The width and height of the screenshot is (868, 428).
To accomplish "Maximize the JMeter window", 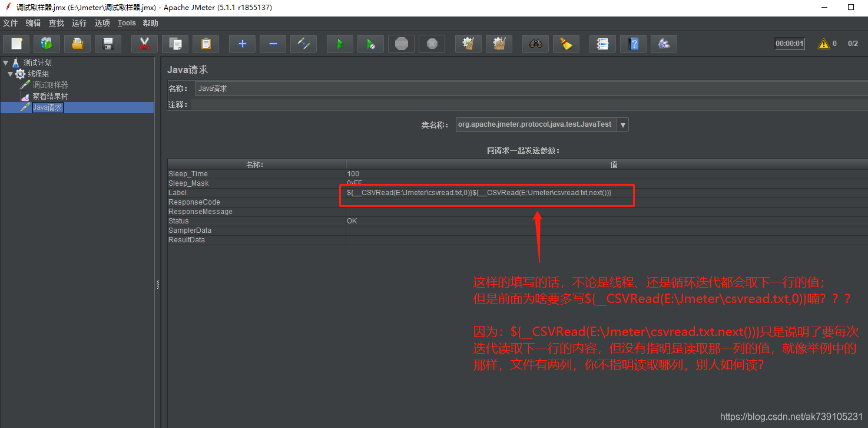I will click(851, 8).
